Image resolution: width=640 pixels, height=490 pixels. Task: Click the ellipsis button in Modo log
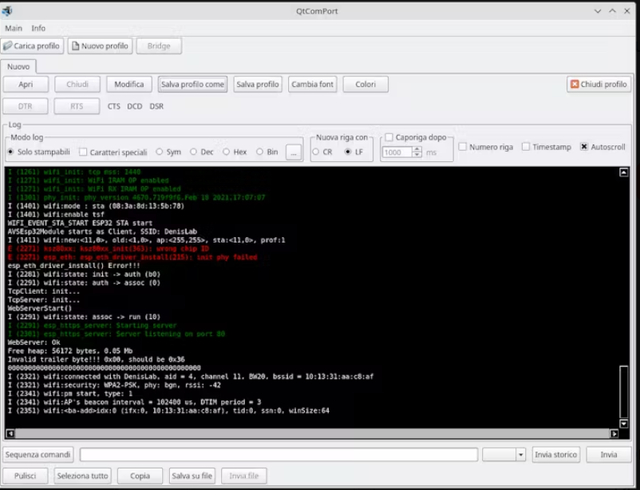pyautogui.click(x=293, y=152)
